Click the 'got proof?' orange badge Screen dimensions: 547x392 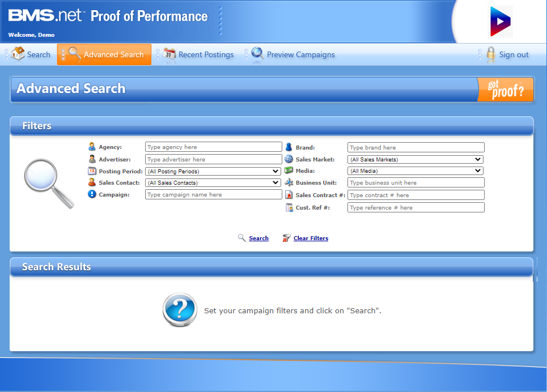click(505, 90)
